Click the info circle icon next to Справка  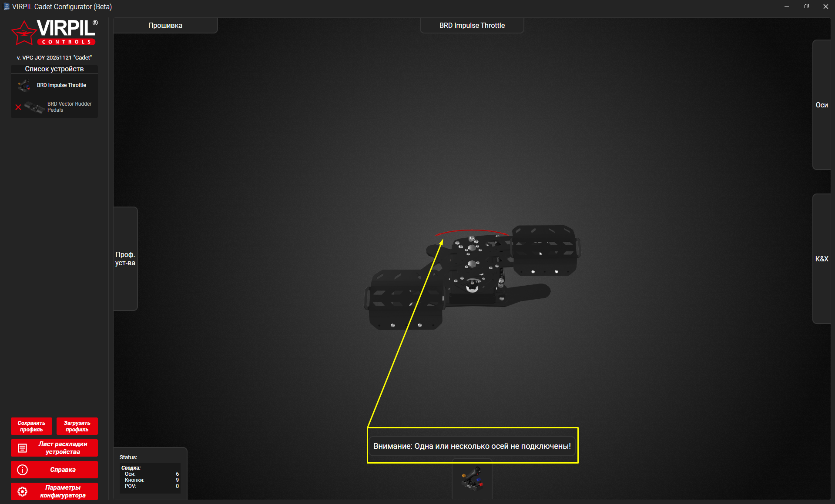click(x=22, y=470)
